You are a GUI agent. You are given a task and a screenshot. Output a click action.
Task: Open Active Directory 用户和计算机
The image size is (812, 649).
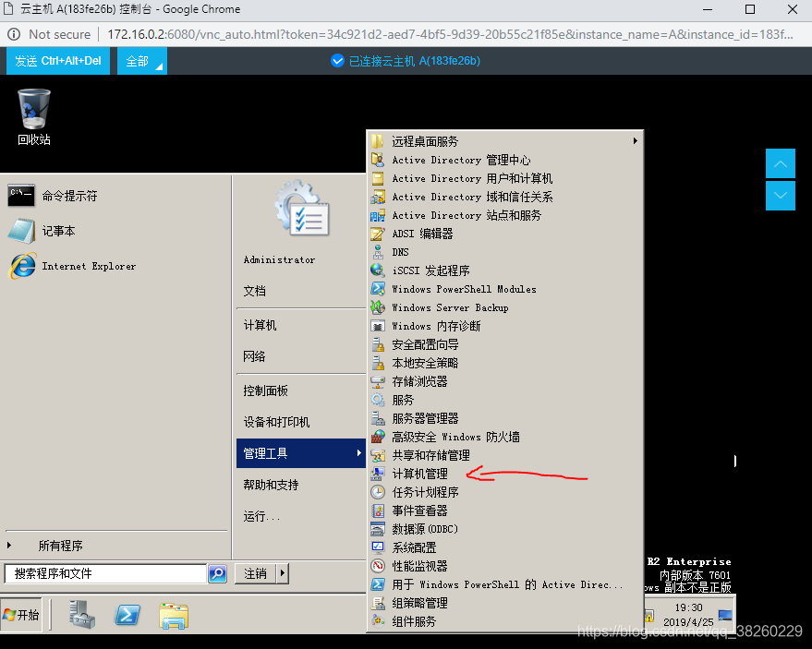(x=505, y=178)
